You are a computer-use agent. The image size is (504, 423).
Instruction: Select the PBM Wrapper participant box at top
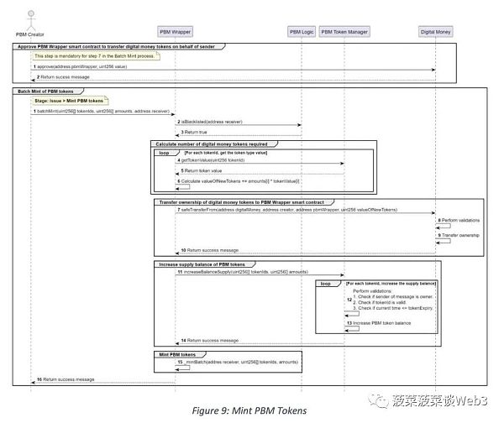pyautogui.click(x=175, y=31)
